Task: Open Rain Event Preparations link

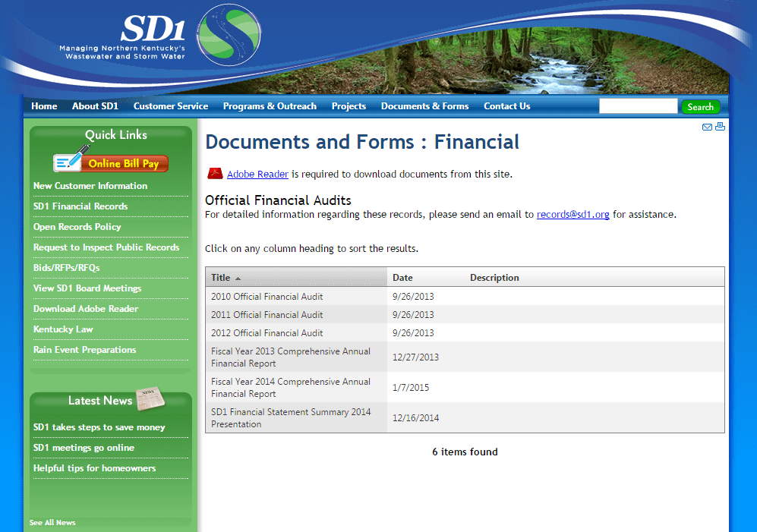Action: coord(85,350)
